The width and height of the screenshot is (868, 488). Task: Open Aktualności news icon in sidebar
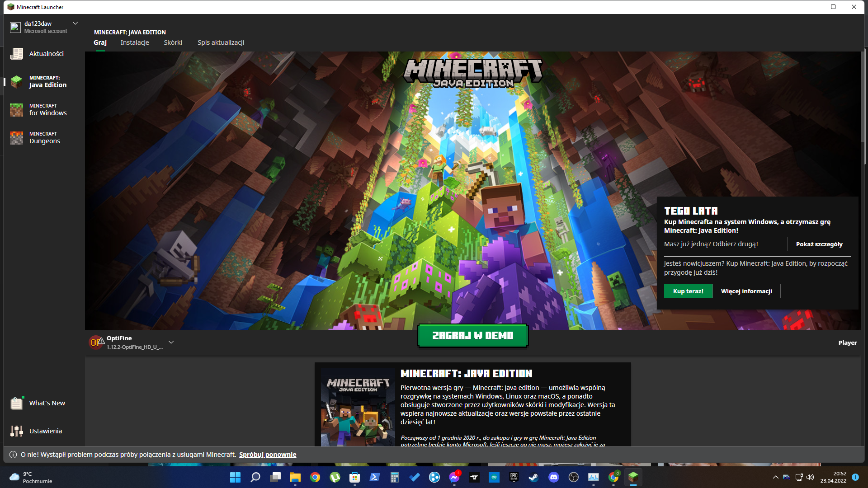(17, 54)
